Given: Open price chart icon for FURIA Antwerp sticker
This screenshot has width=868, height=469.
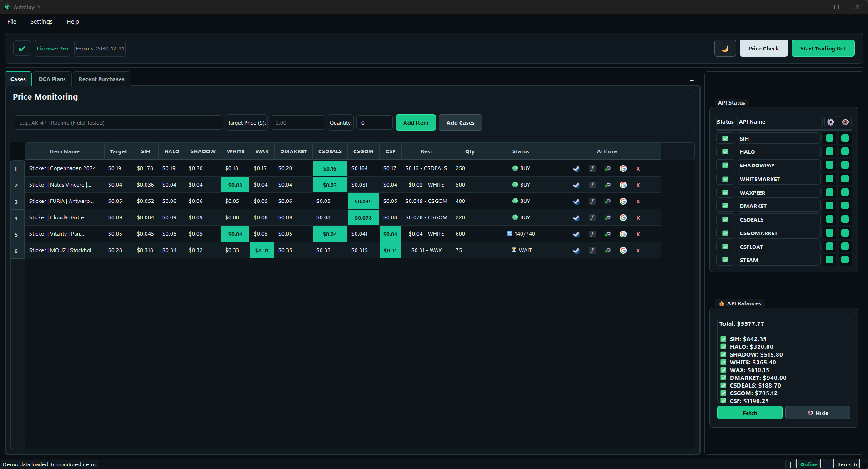Looking at the screenshot, I should [607, 201].
